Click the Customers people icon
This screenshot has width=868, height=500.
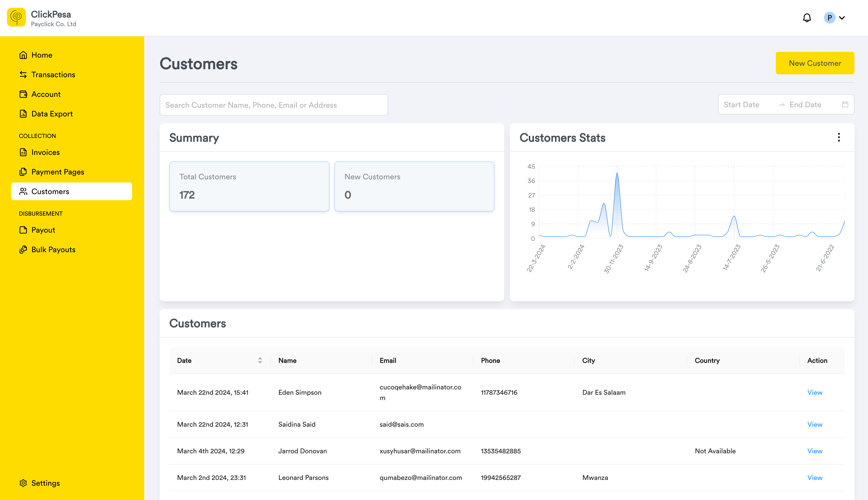[x=23, y=191]
